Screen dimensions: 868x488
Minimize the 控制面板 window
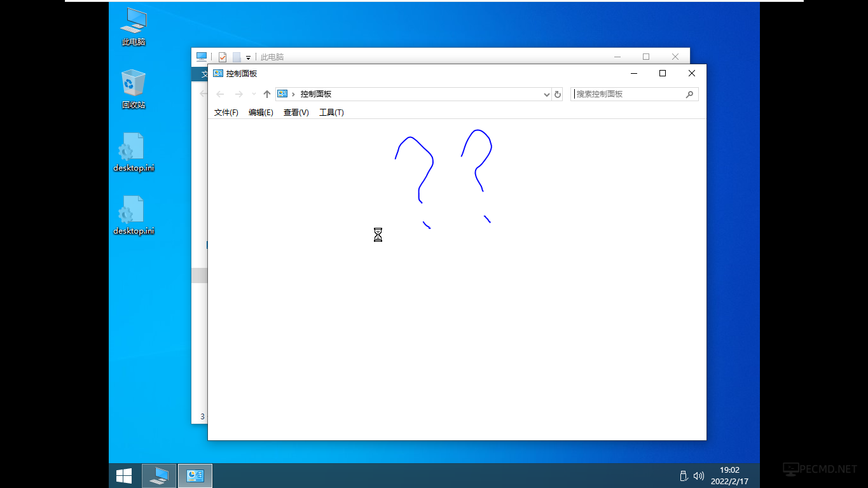[x=633, y=74]
